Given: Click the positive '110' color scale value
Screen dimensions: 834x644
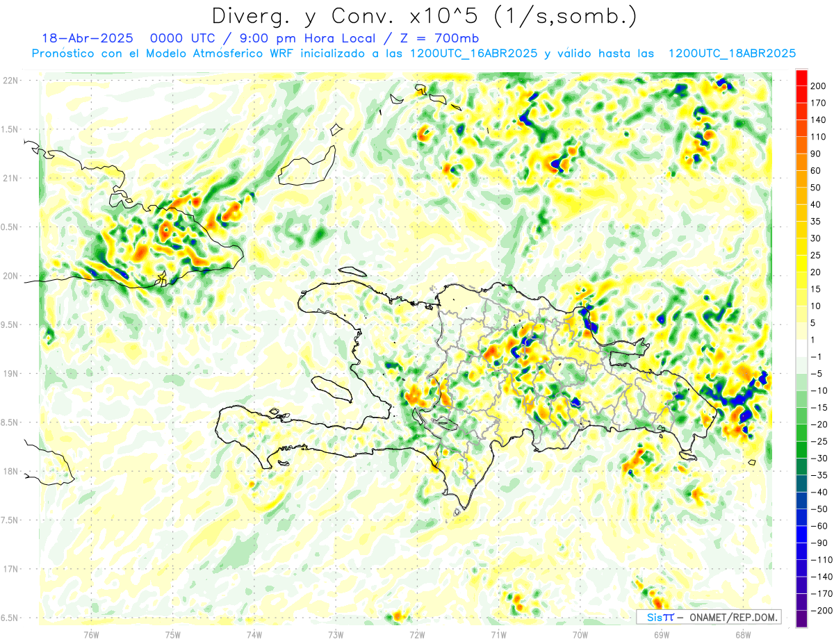Looking at the screenshot, I should coord(819,137).
